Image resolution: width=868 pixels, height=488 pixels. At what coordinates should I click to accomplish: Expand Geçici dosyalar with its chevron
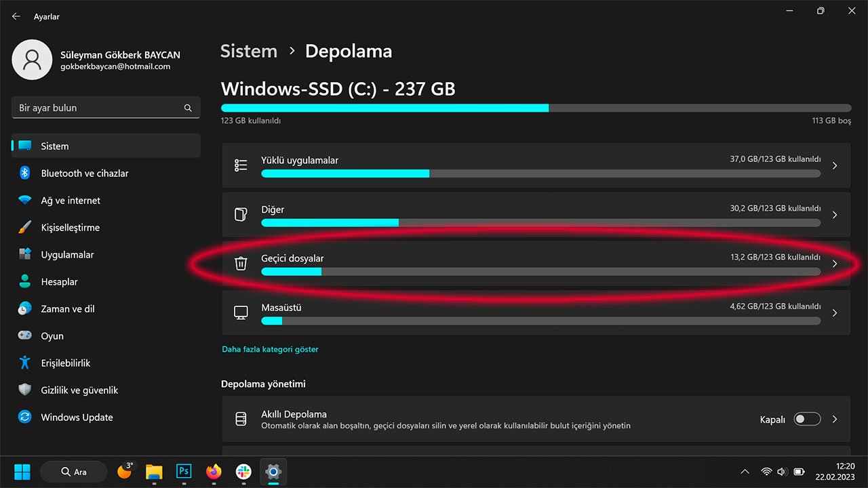(x=835, y=264)
